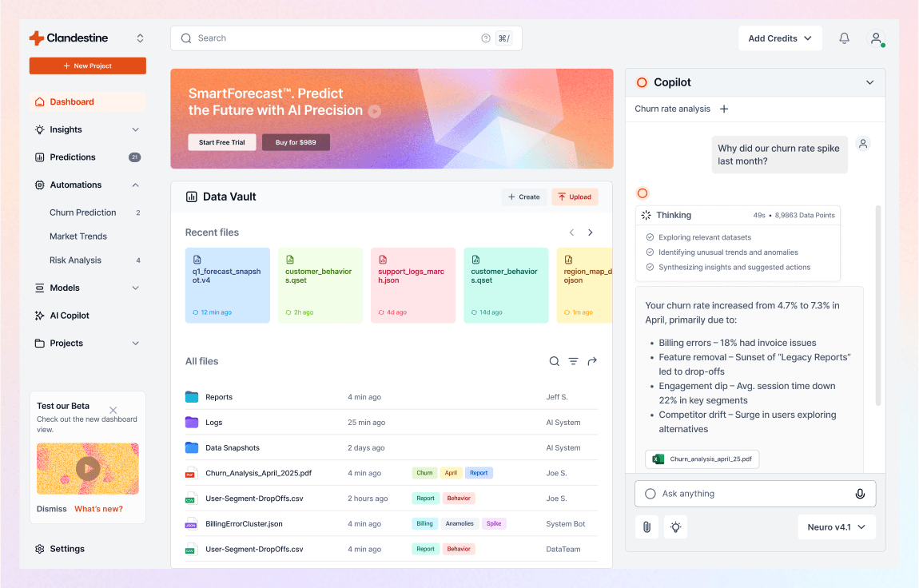Open the user profile avatar icon
The image size is (919, 588).
click(876, 38)
